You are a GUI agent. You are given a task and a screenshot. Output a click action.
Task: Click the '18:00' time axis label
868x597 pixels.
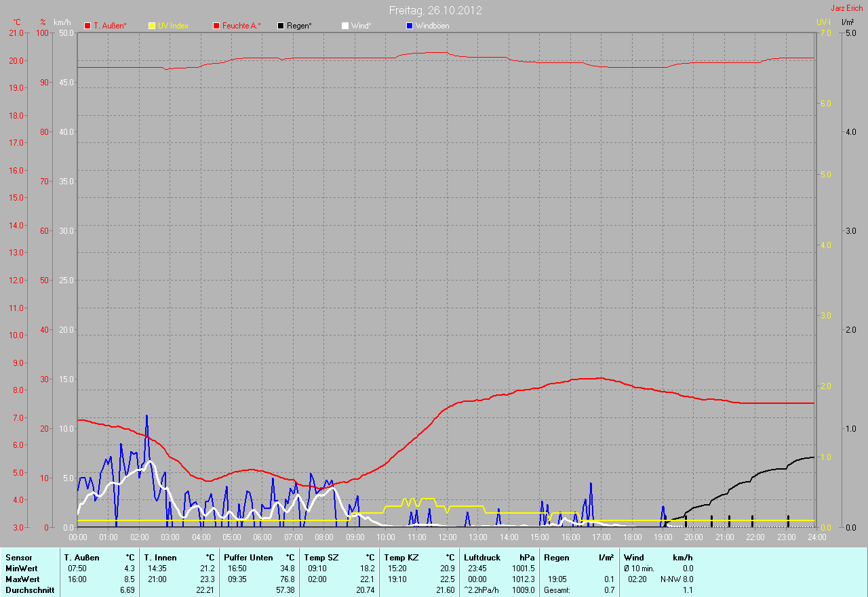632,537
